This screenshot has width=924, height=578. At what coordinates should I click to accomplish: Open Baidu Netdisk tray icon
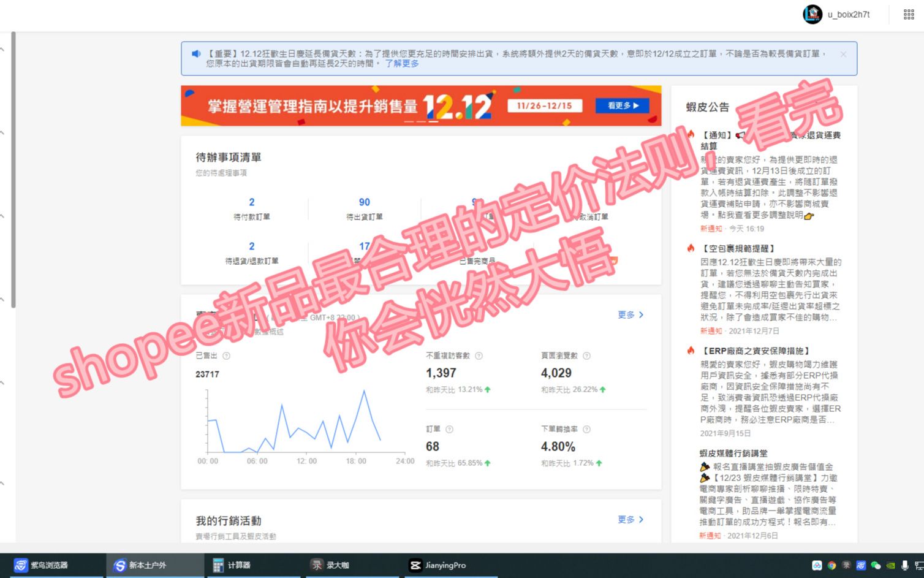(817, 566)
